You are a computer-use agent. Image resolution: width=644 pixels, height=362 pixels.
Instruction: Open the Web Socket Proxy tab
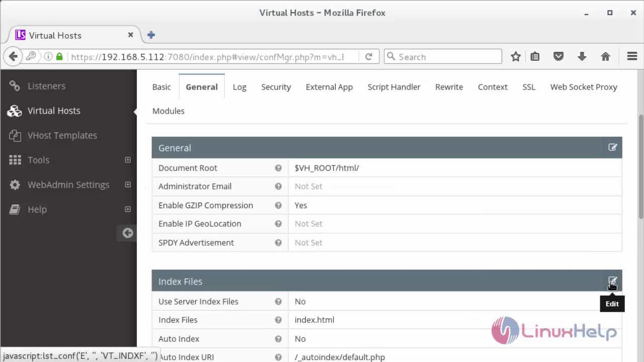click(584, 87)
